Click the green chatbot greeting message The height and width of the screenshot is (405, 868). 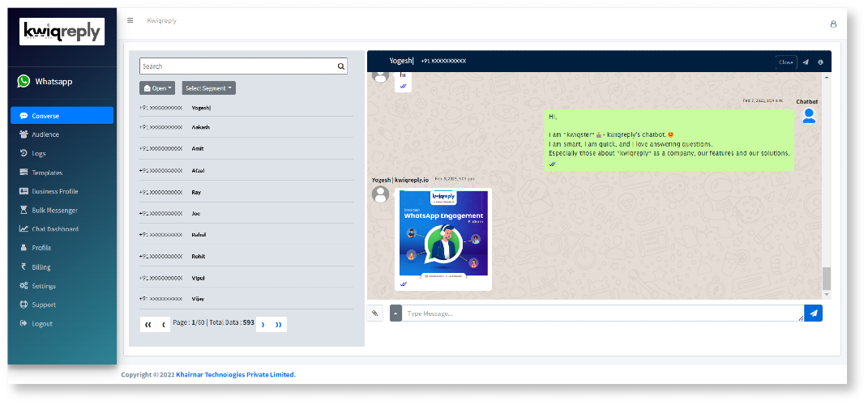[x=669, y=140]
